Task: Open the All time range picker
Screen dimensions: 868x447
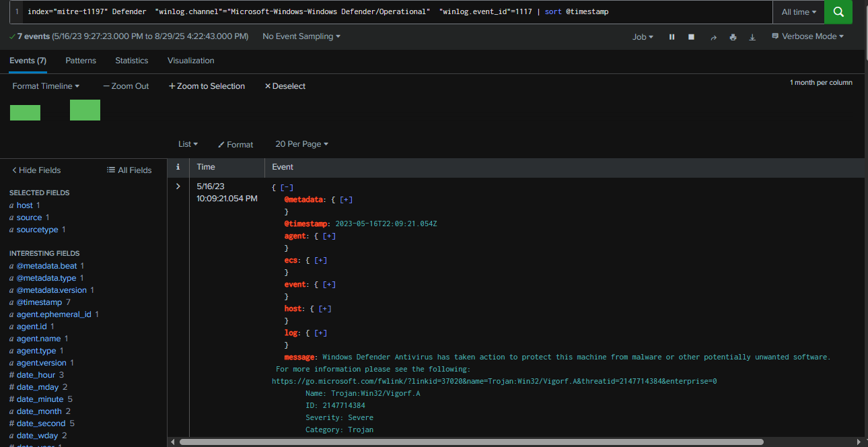Action: tap(799, 12)
